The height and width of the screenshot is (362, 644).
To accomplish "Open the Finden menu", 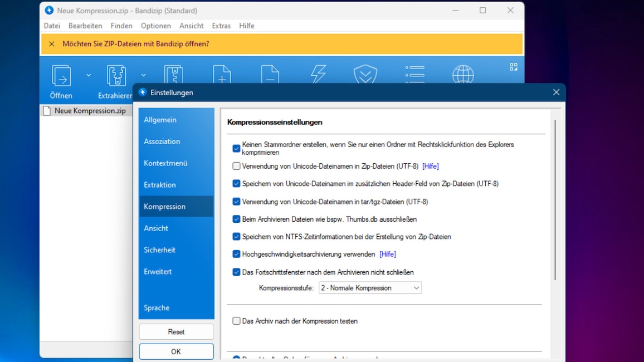I will coord(121,26).
